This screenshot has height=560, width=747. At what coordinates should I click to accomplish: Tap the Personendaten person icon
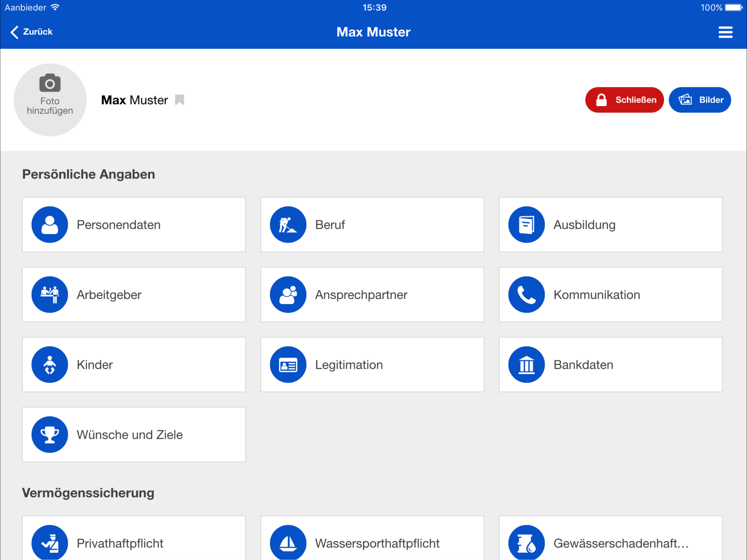[x=50, y=224]
